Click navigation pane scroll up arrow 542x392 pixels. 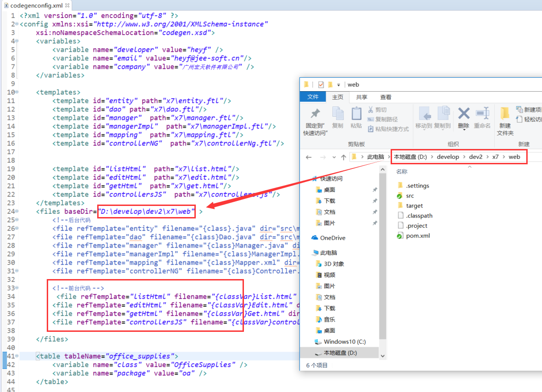pos(382,169)
